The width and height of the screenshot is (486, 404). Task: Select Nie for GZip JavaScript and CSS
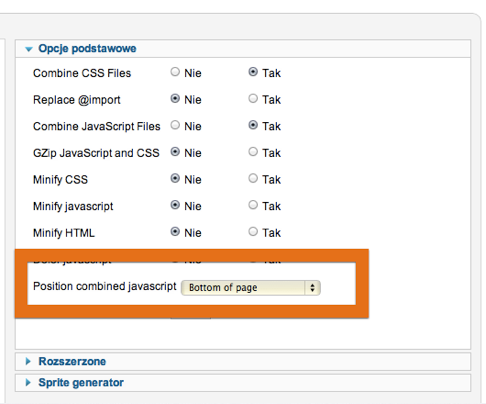tap(175, 152)
